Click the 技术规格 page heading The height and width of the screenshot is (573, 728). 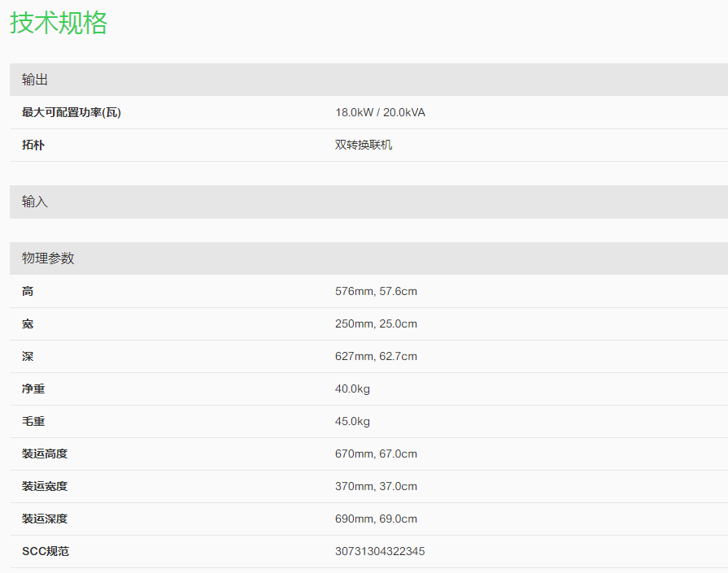[59, 23]
